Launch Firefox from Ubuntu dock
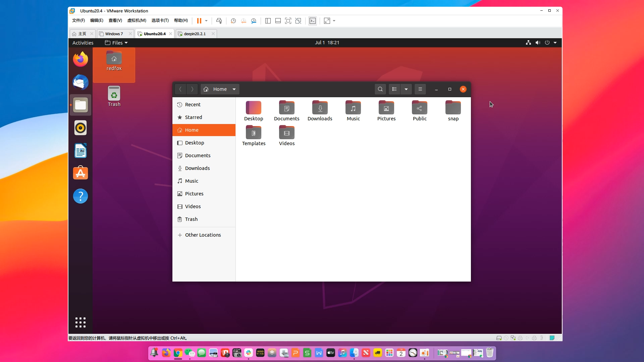This screenshot has height=362, width=644. point(80,60)
